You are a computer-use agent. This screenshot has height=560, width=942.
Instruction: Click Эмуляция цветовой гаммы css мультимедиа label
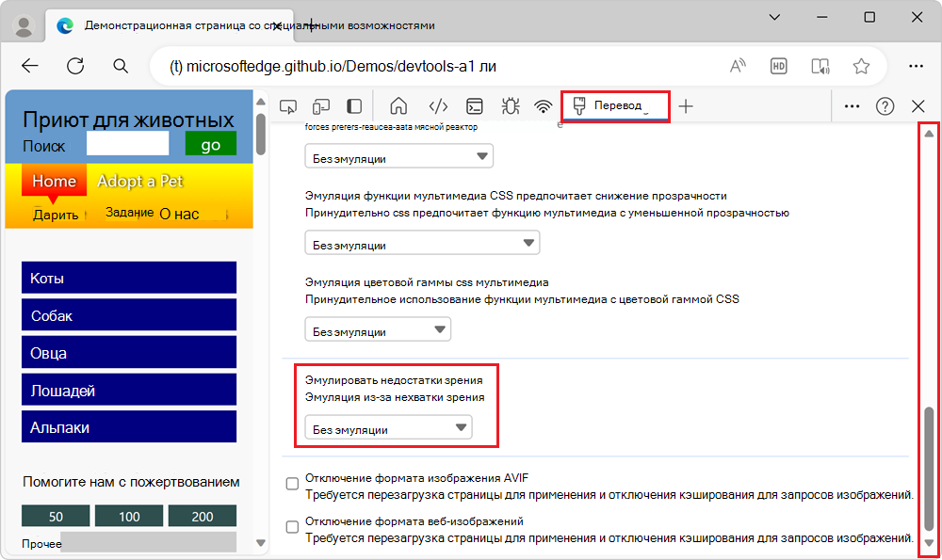coord(427,282)
